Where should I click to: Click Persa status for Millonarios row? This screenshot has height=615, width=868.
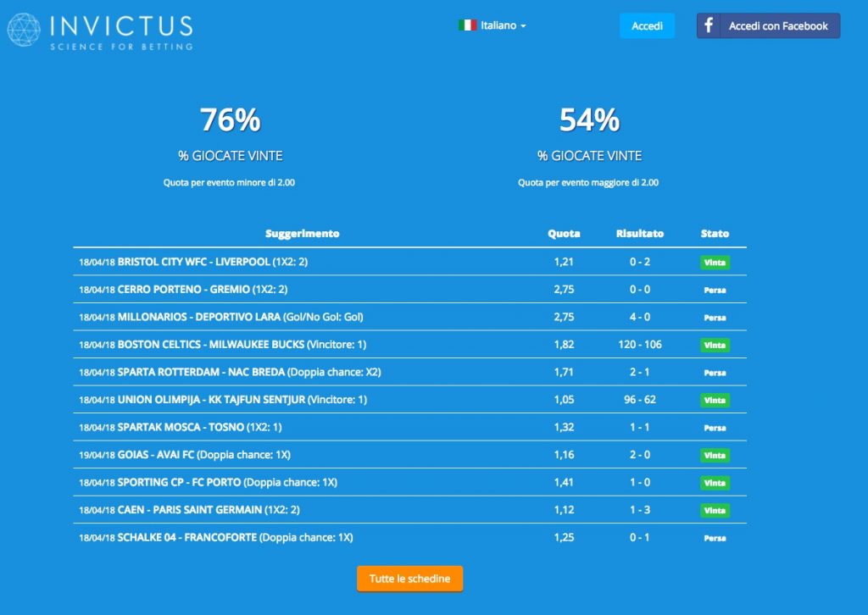(x=715, y=318)
